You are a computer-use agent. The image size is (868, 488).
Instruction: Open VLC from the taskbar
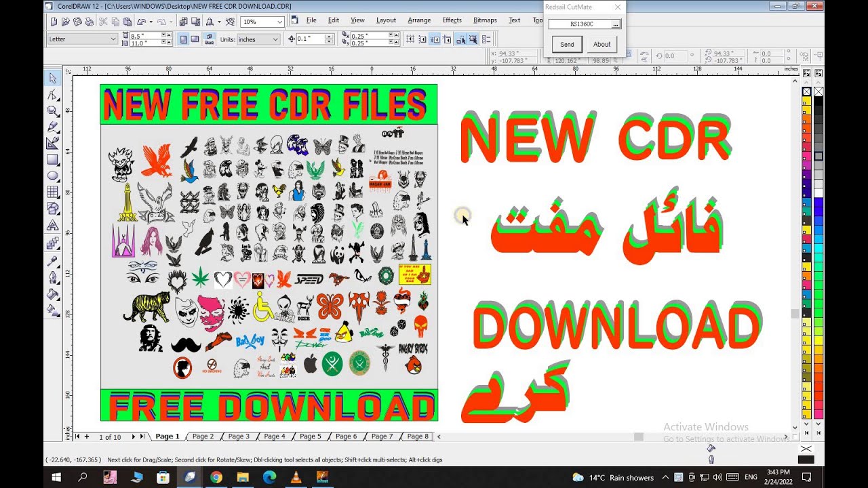tap(296, 477)
